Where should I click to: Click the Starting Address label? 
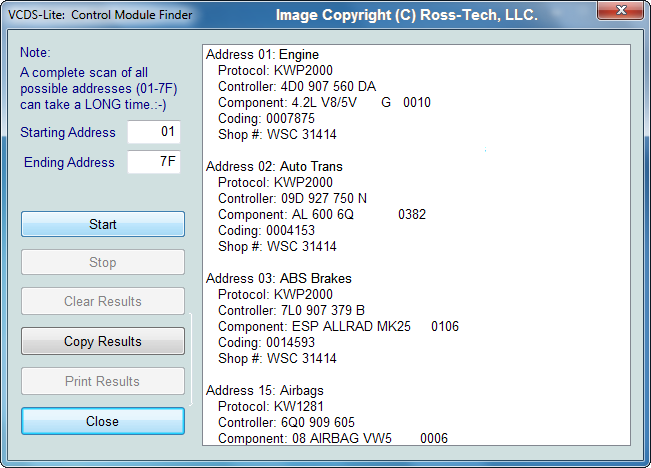click(x=68, y=132)
